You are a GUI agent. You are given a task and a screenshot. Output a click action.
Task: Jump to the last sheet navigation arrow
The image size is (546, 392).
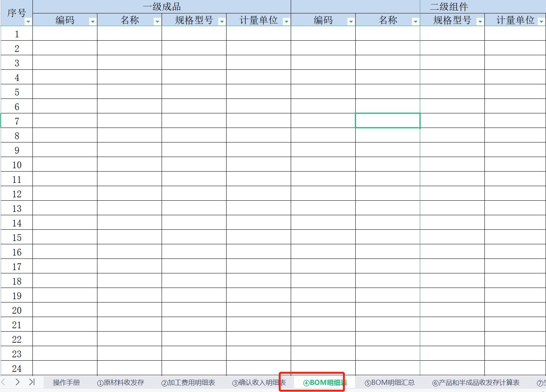click(31, 382)
